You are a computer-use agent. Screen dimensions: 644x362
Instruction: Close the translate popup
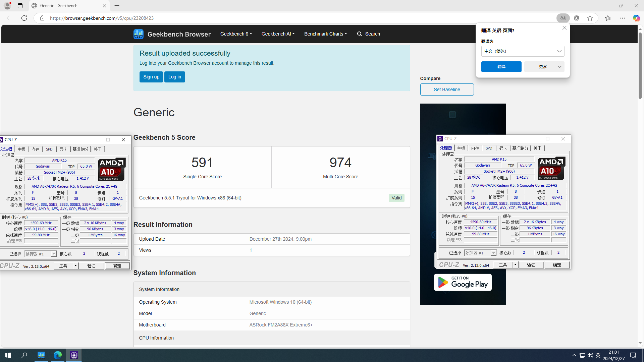click(x=565, y=28)
